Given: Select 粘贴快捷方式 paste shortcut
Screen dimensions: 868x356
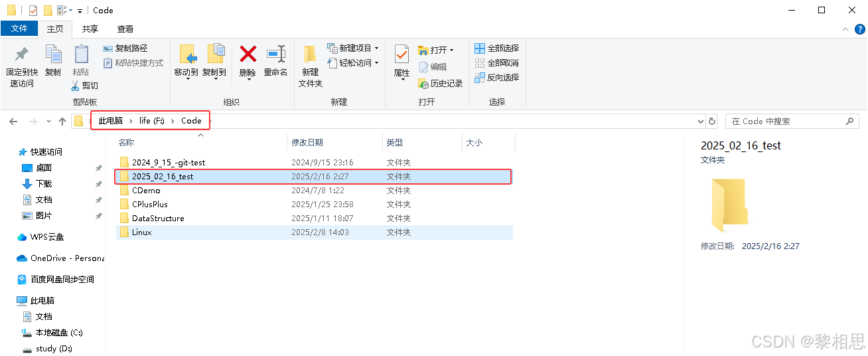Looking at the screenshot, I should pos(133,63).
